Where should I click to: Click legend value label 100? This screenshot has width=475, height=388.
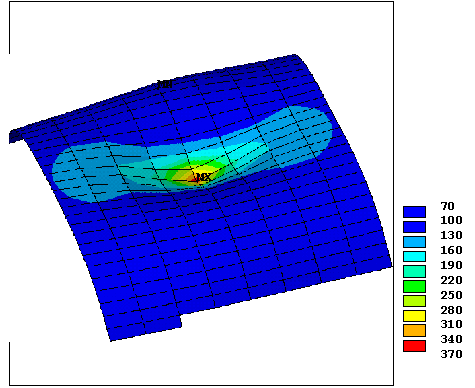click(452, 220)
